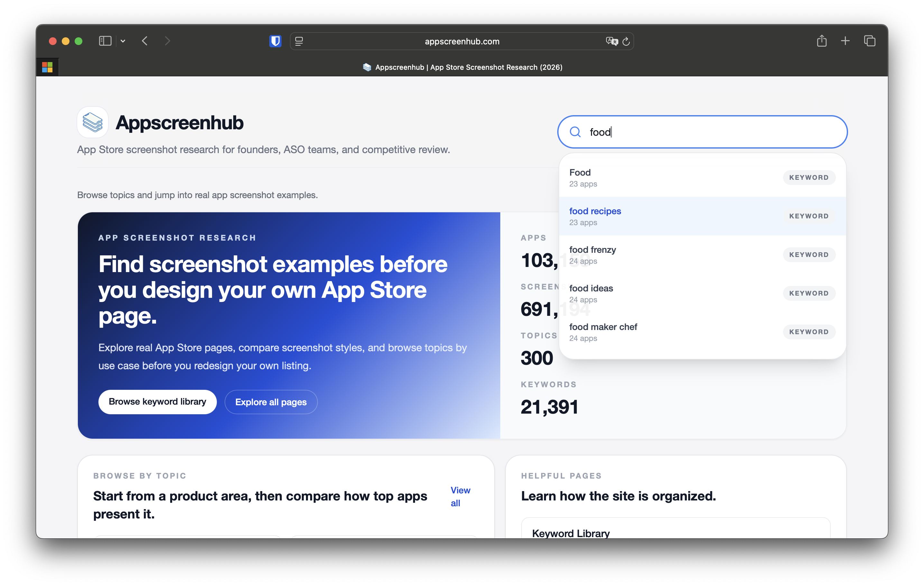Toggle the Safari sidebar icon
Viewport: 924px width, 586px height.
coord(105,41)
